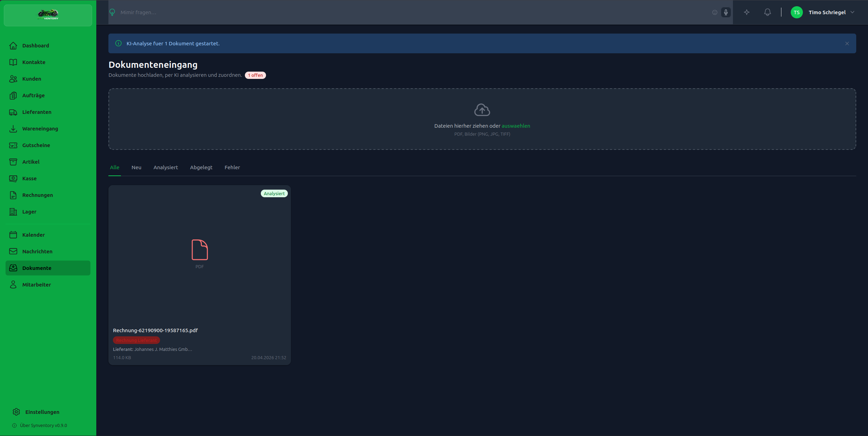Expand the Timo Schriegel user menu
The image size is (868, 436).
(x=852, y=12)
